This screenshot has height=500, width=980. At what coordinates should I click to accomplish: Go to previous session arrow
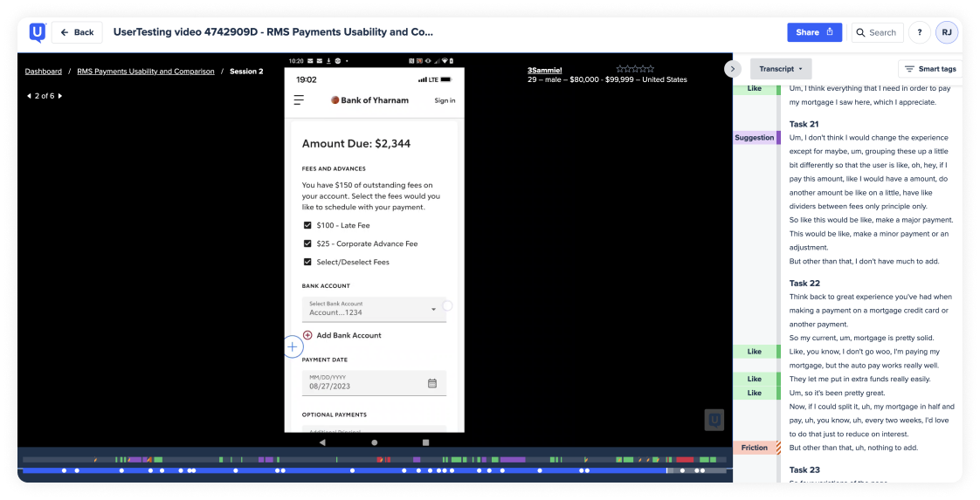[29, 96]
